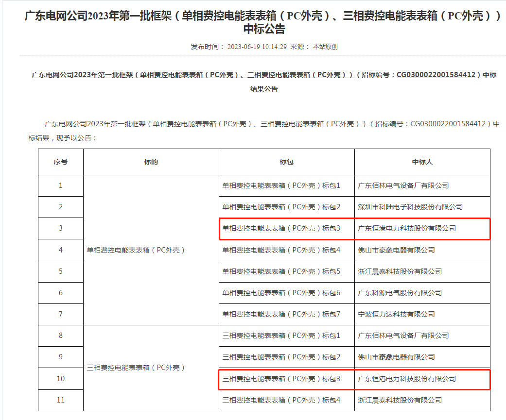Click the source text 本站原创
Screen dimensions: 506x420
[325, 47]
